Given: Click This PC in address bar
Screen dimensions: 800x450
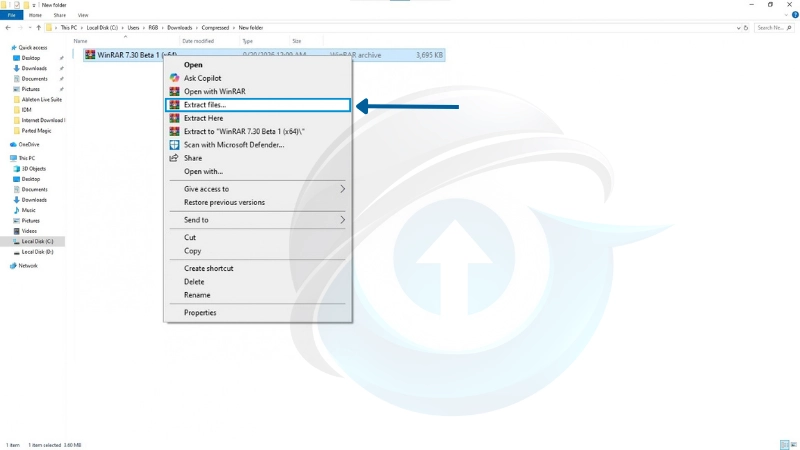Looking at the screenshot, I should coord(68,28).
